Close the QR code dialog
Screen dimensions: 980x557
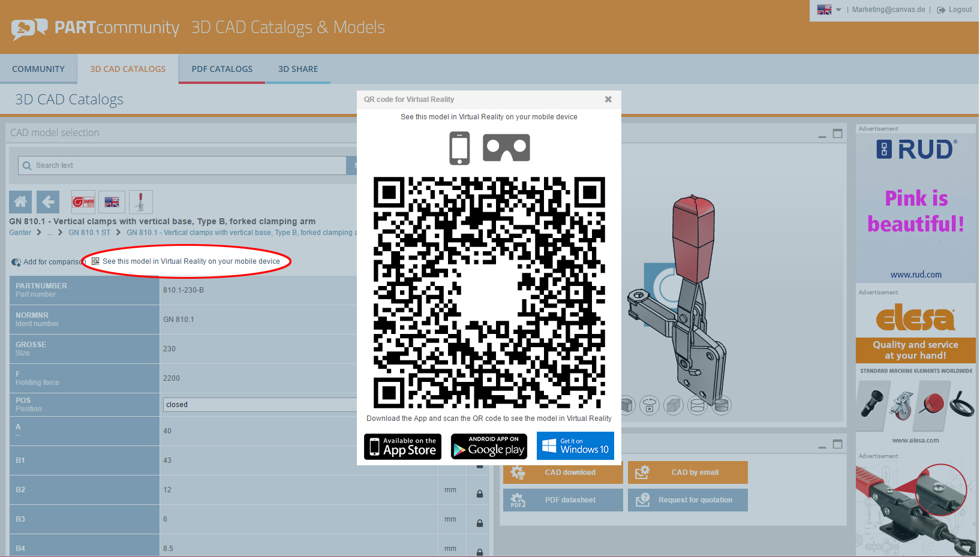tap(608, 100)
